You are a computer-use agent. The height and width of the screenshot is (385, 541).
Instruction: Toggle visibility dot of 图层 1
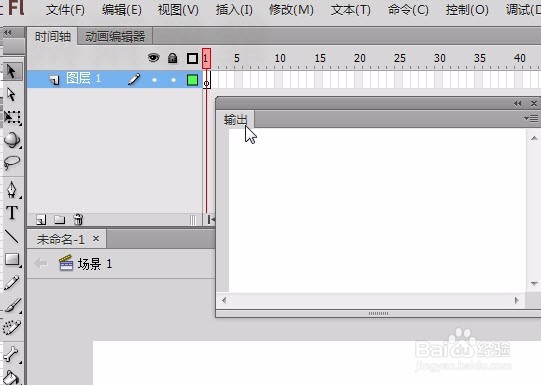click(x=154, y=80)
